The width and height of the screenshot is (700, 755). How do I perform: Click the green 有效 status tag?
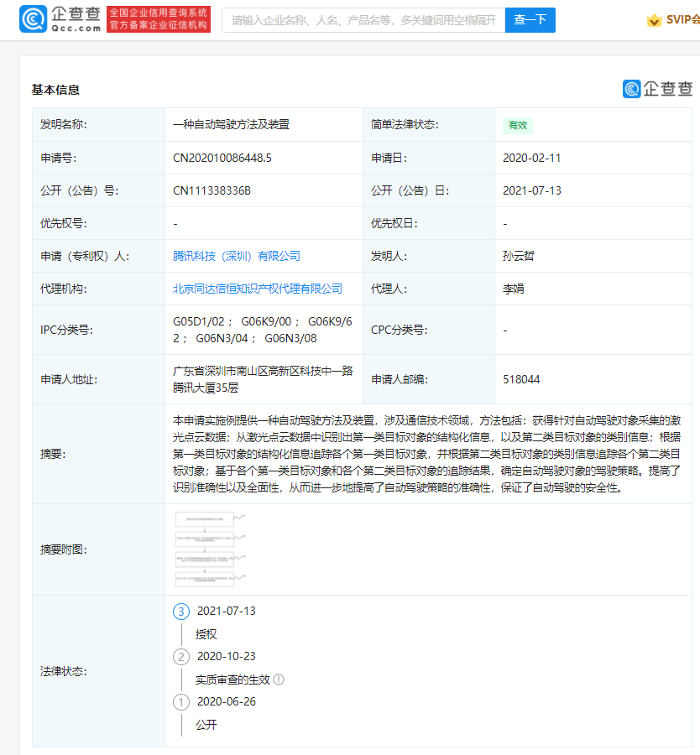pyautogui.click(x=517, y=125)
